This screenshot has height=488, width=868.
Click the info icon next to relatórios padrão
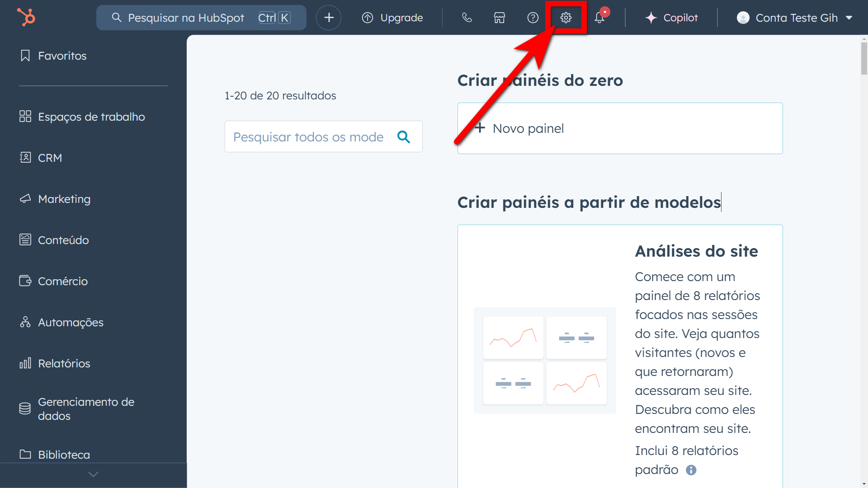point(691,470)
